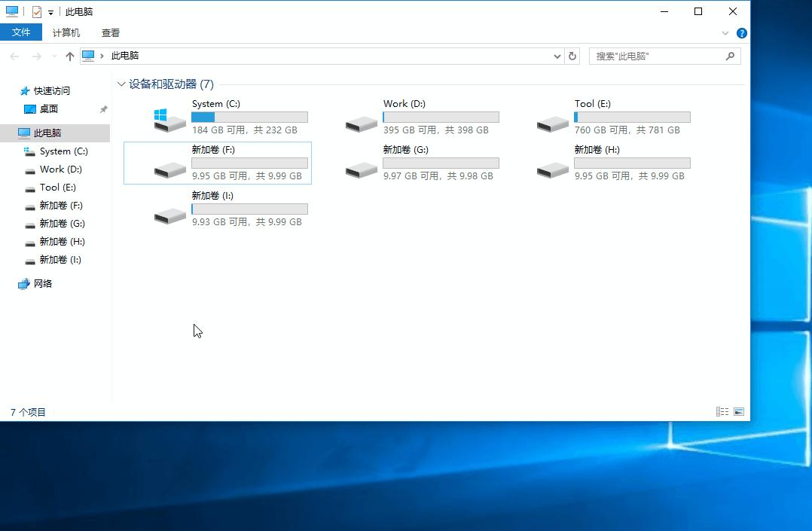
Task: Select System (C:) in the navigation pane
Action: click(64, 151)
